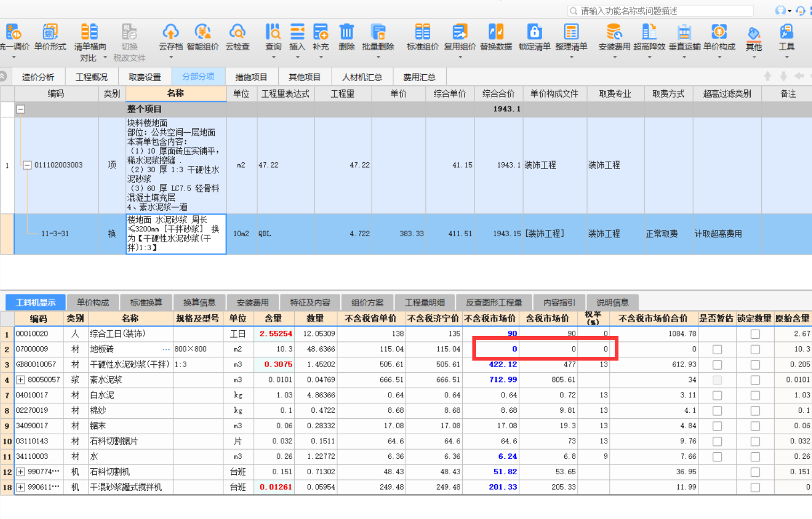
Task: Open dropdown arrow under 工具
Action: [786, 57]
